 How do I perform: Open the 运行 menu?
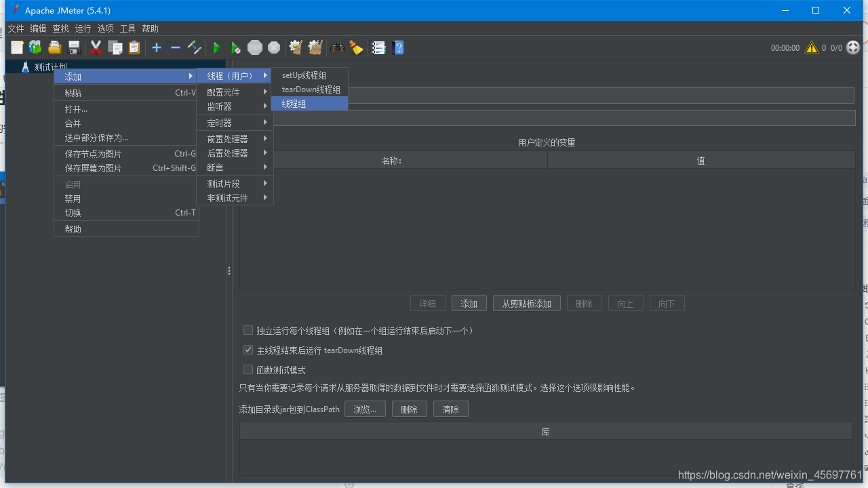click(x=83, y=28)
